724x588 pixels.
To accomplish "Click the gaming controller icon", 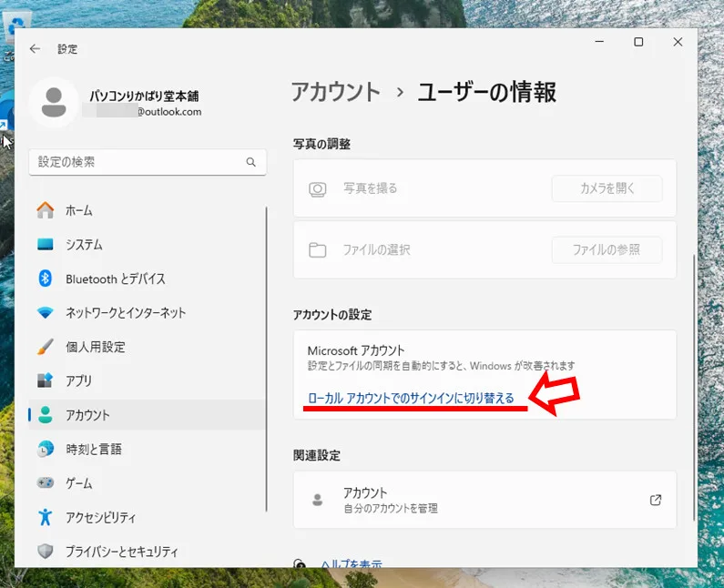I will click(x=46, y=482).
